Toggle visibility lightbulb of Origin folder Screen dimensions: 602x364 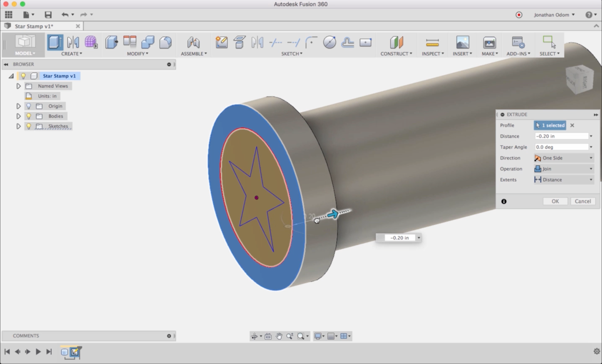(29, 106)
